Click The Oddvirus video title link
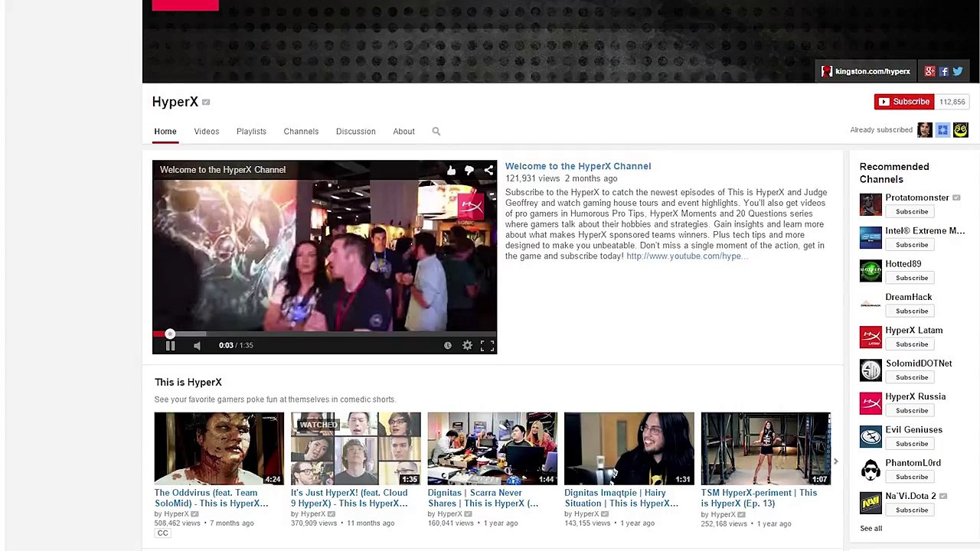The width and height of the screenshot is (980, 551). coord(211,498)
